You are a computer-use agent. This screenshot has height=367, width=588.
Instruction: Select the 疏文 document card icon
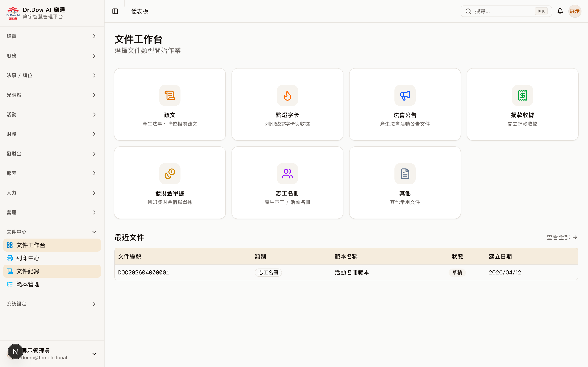tap(170, 95)
